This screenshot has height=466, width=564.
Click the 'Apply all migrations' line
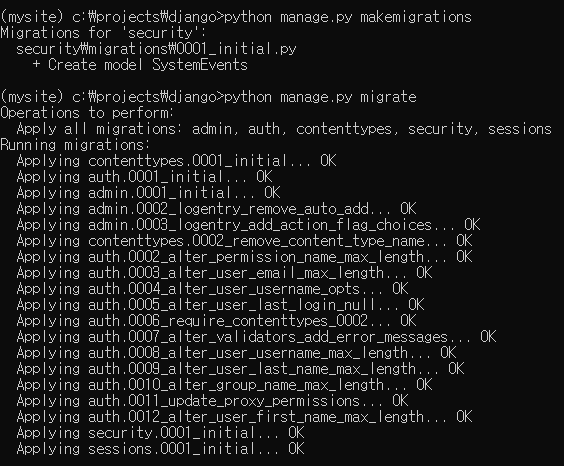click(284, 129)
